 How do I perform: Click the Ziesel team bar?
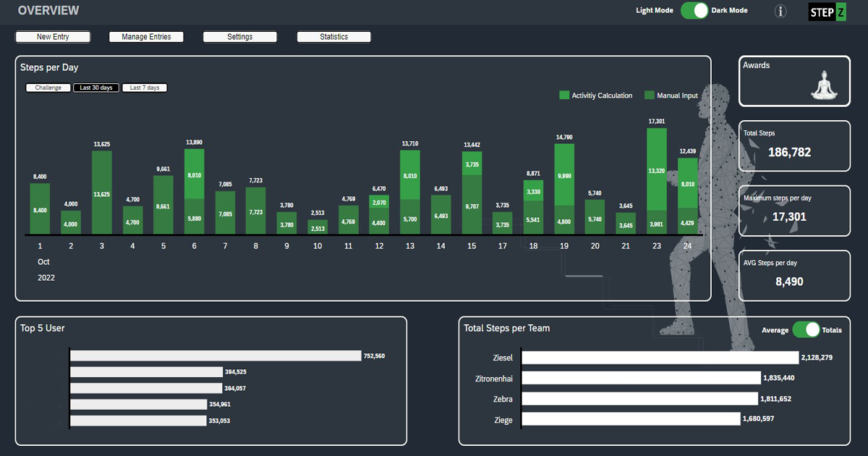coord(660,358)
